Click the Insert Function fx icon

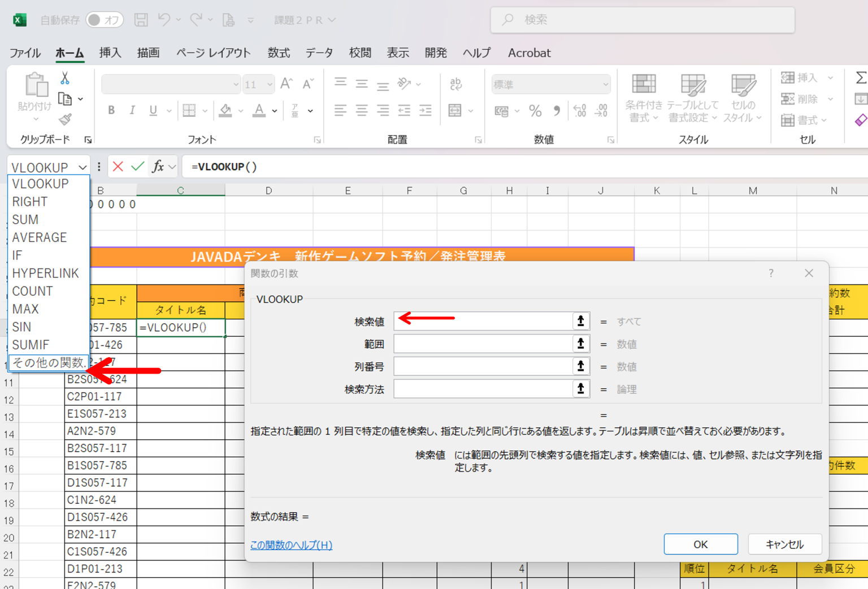tap(158, 166)
